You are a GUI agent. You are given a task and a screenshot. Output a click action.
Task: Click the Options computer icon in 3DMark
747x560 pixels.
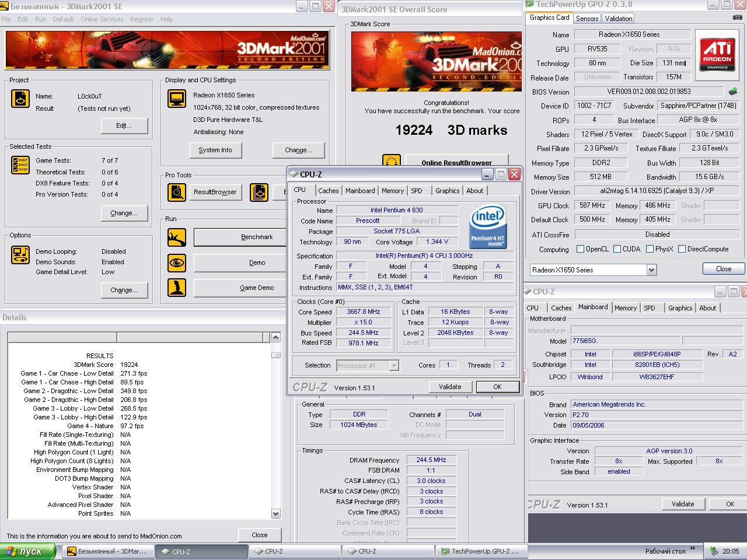pos(20,256)
